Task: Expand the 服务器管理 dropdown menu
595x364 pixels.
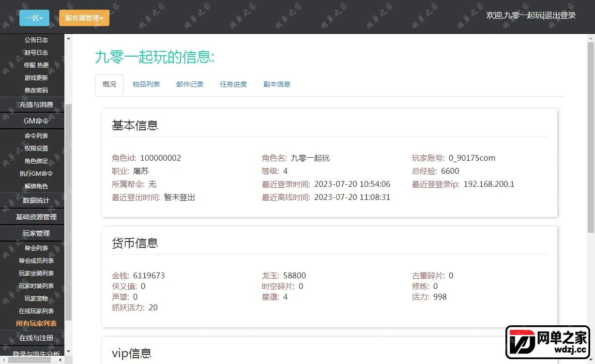Action: (x=84, y=18)
